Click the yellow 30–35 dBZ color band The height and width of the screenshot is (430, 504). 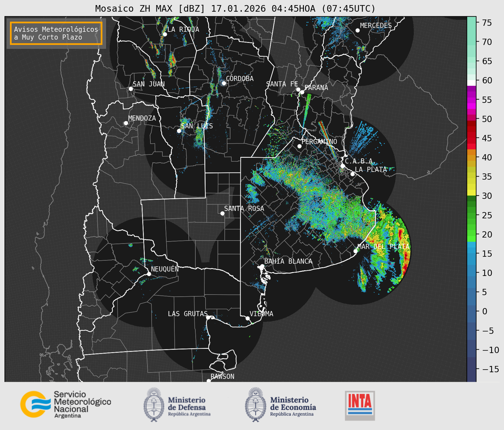tap(471, 186)
